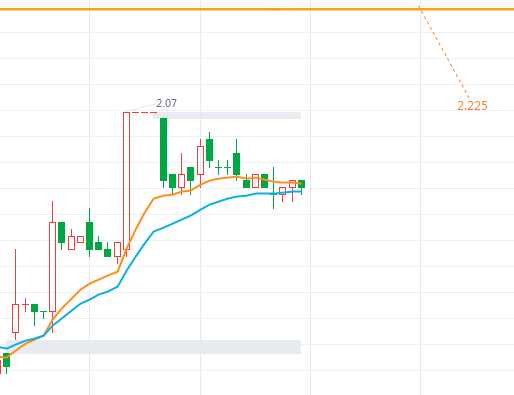Select the wide gray zone rectangle at chart bottom
This screenshot has width=514, height=395.
click(153, 347)
